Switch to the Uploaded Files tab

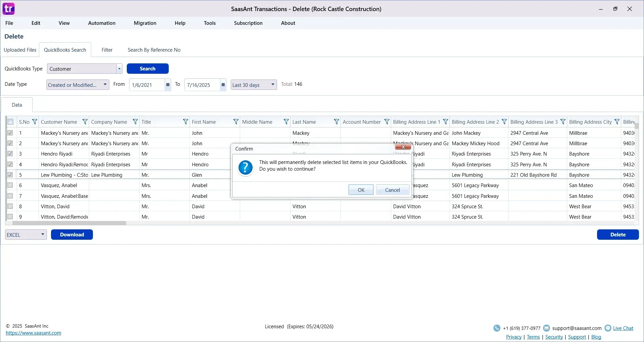pos(20,50)
